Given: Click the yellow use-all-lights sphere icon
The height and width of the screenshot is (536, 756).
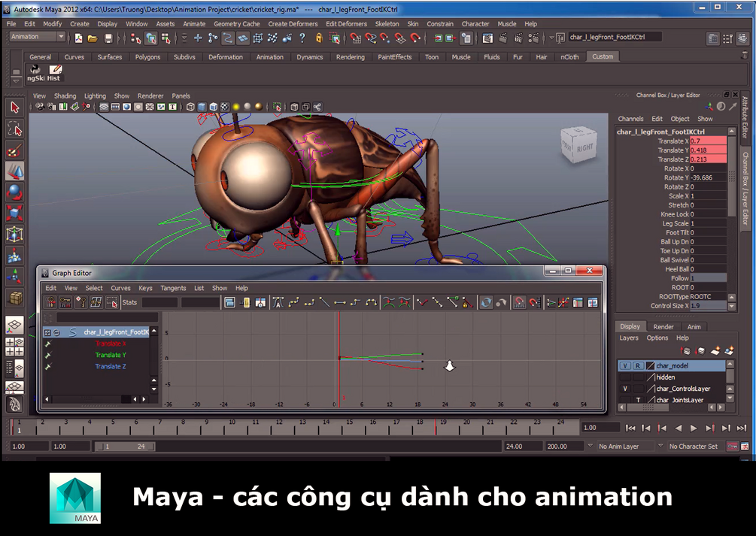Looking at the screenshot, I should (236, 107).
